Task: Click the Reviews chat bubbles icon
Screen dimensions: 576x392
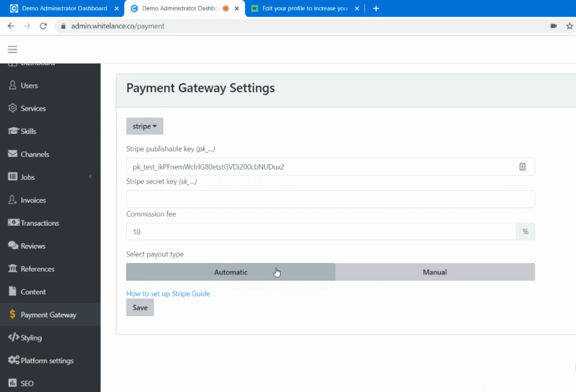Action: [x=13, y=245]
